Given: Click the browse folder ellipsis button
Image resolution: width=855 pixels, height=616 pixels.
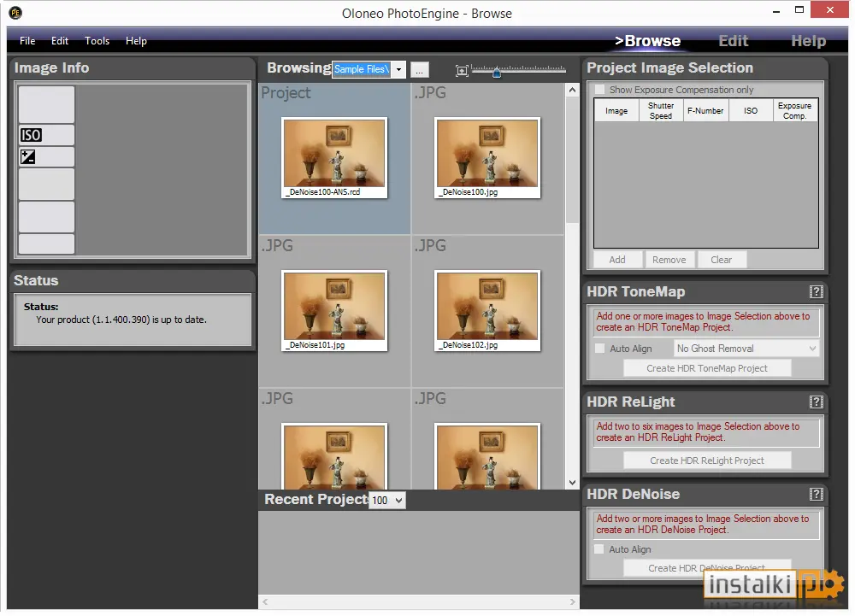Looking at the screenshot, I should (x=419, y=70).
